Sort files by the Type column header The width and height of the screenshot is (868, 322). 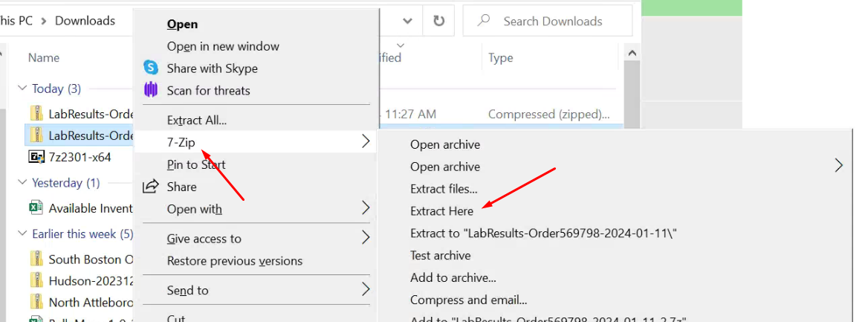coord(501,58)
